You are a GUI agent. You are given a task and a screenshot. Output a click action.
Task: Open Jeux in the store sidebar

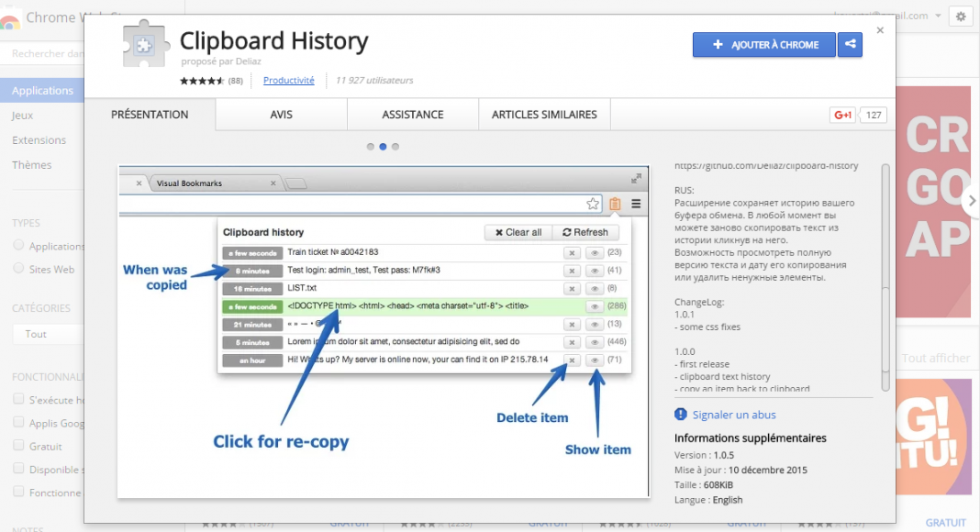click(23, 116)
